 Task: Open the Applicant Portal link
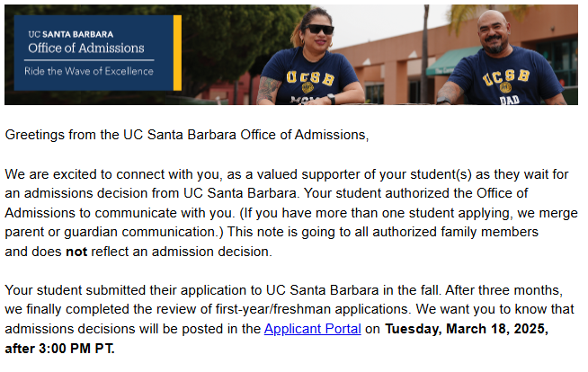pyautogui.click(x=312, y=329)
